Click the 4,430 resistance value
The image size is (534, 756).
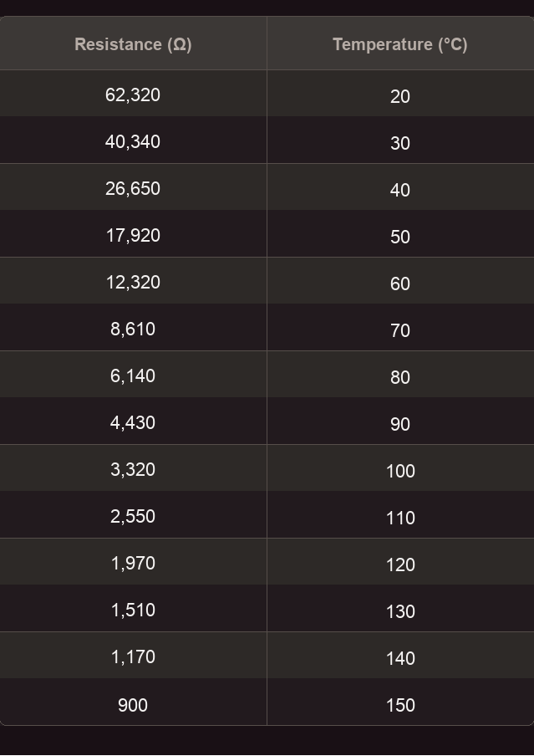coord(133,422)
